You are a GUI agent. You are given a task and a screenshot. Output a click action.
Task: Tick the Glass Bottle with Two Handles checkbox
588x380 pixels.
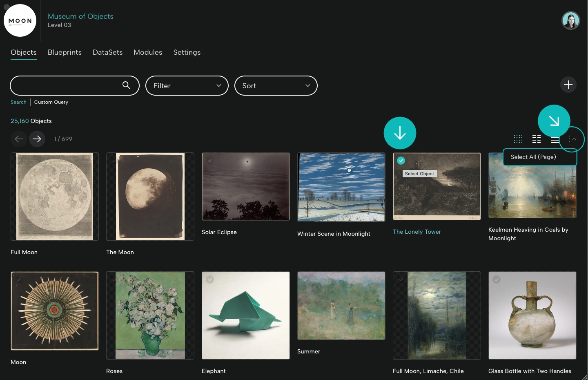(497, 279)
